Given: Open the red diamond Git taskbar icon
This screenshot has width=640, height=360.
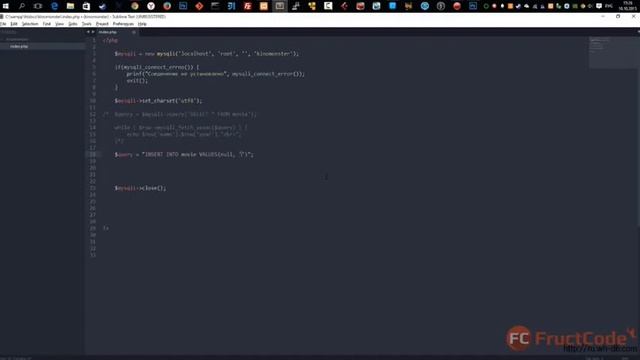Looking at the screenshot, I should point(199,6).
